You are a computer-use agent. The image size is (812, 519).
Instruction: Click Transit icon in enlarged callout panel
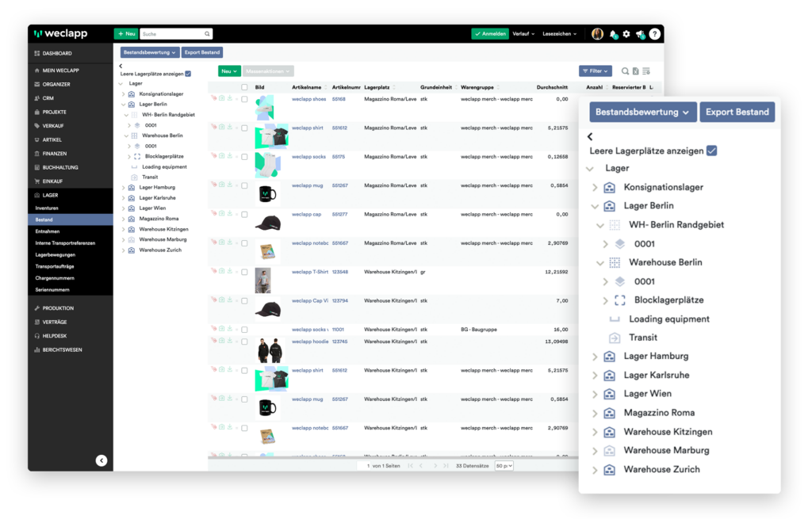(615, 338)
